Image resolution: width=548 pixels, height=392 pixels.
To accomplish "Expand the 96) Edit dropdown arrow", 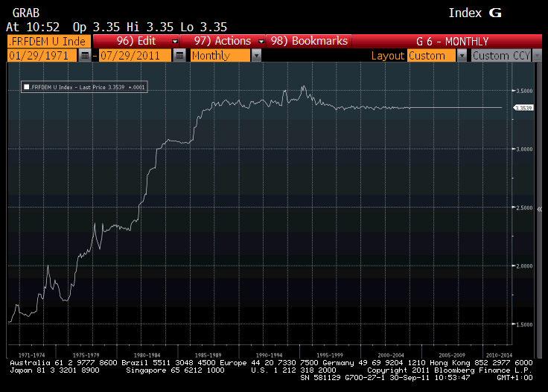I will (x=175, y=41).
